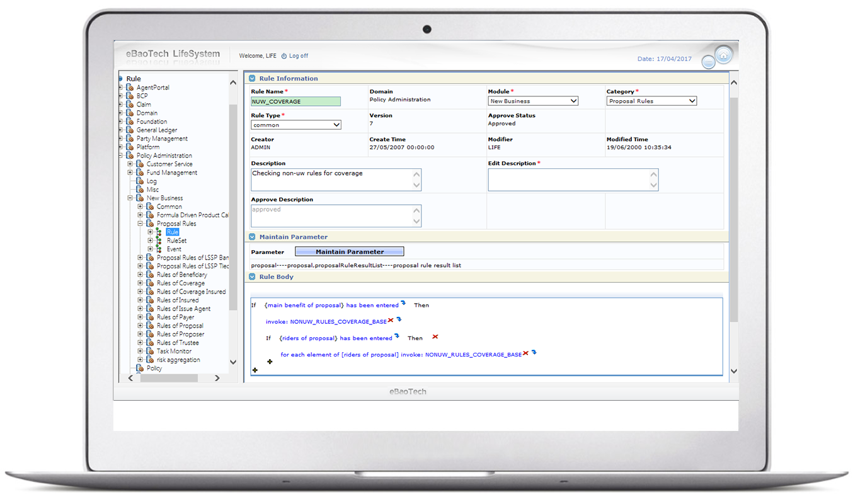Collapse the Rule Information section arrow

252,79
